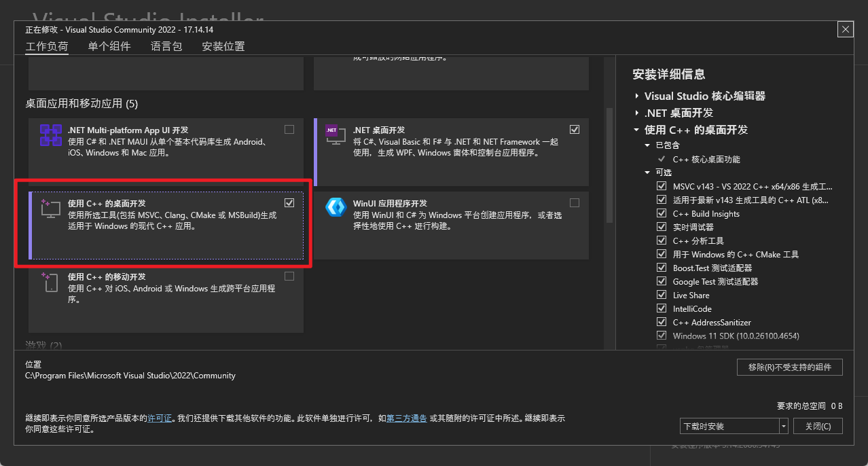Uncheck C++ Build Insights component
The image size is (868, 466).
(x=662, y=213)
